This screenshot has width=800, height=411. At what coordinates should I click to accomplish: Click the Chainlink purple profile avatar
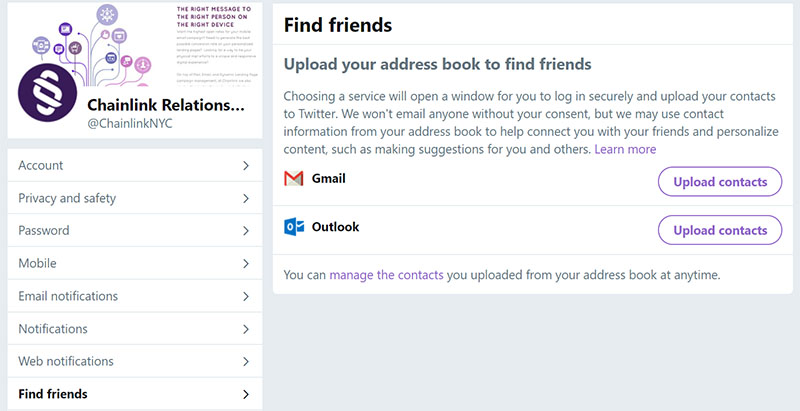pyautogui.click(x=47, y=93)
